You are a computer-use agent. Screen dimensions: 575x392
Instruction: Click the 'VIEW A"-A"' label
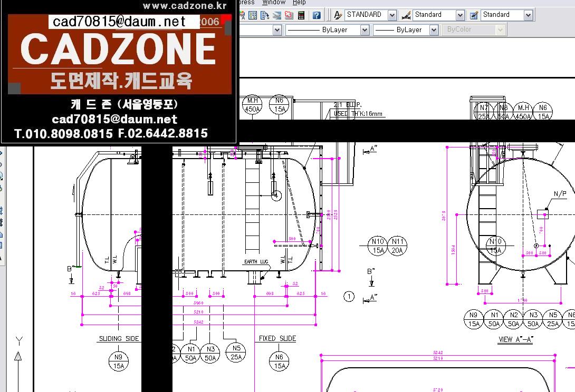(515, 340)
